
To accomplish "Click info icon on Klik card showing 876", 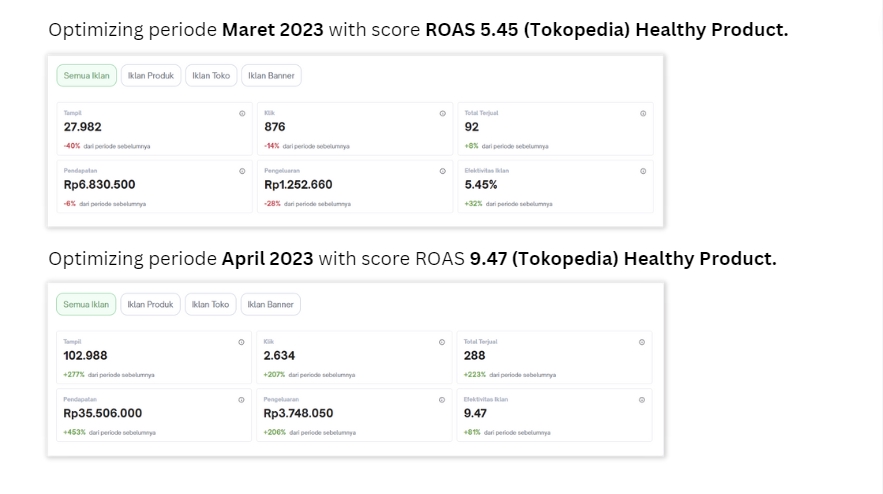I will tap(443, 114).
